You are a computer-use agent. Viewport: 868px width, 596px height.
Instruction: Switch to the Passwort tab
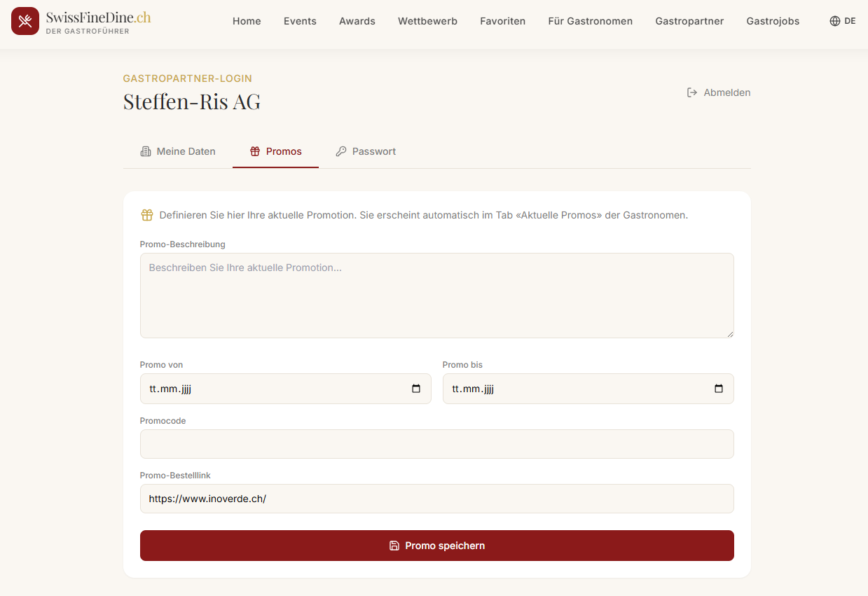[x=366, y=151]
